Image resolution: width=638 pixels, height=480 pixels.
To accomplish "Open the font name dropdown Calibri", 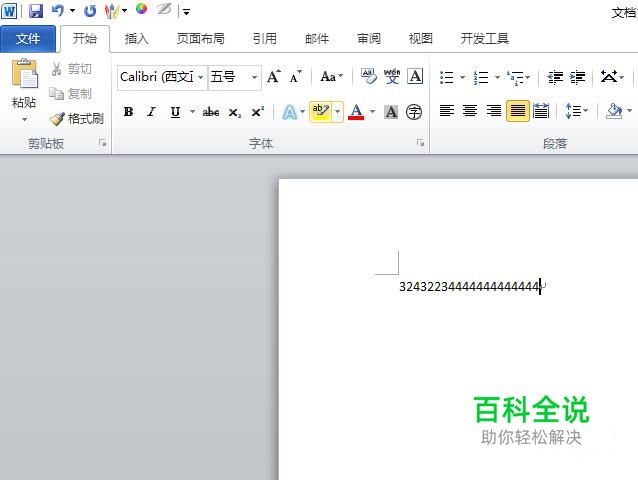I will [x=201, y=77].
